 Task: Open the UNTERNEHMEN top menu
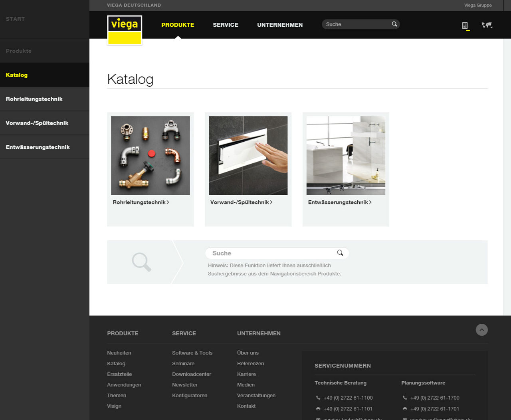(280, 25)
